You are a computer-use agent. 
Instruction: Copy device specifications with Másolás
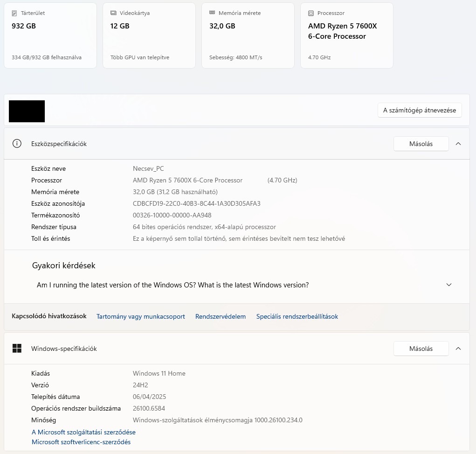pos(421,144)
